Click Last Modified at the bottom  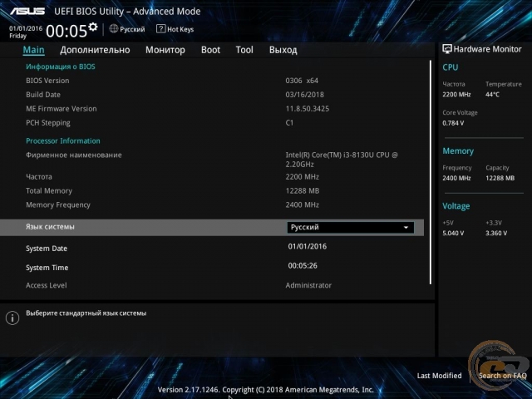(x=439, y=376)
